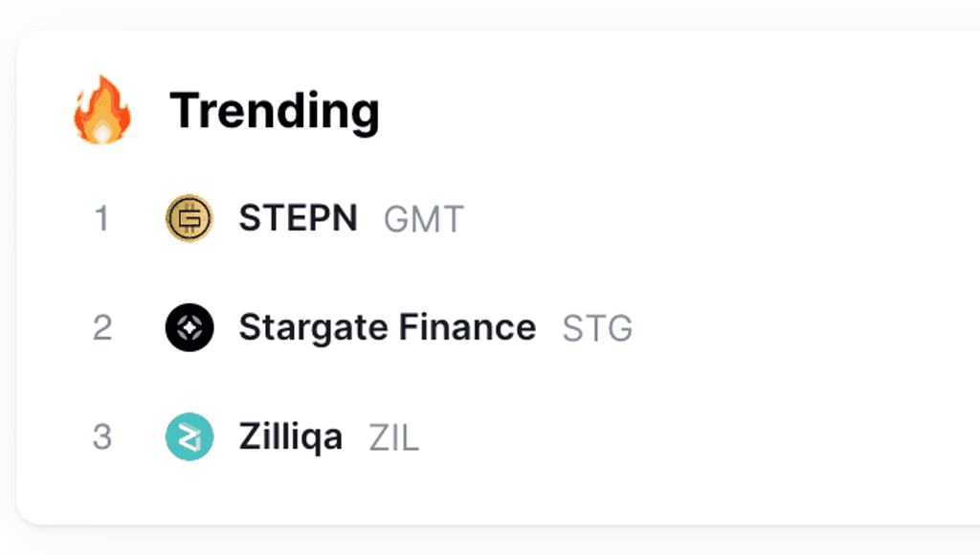
Task: Click blank area right of ZIL ticker
Action: tap(700, 437)
